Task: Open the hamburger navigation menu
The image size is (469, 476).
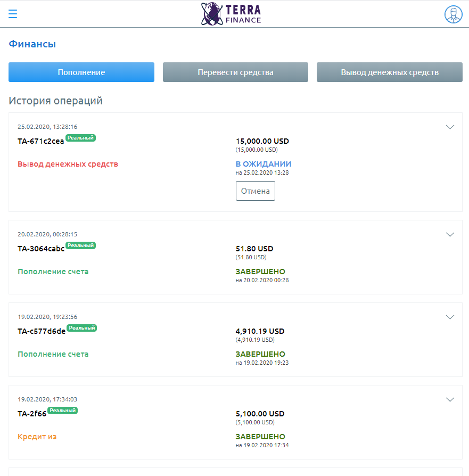Action: (12, 14)
